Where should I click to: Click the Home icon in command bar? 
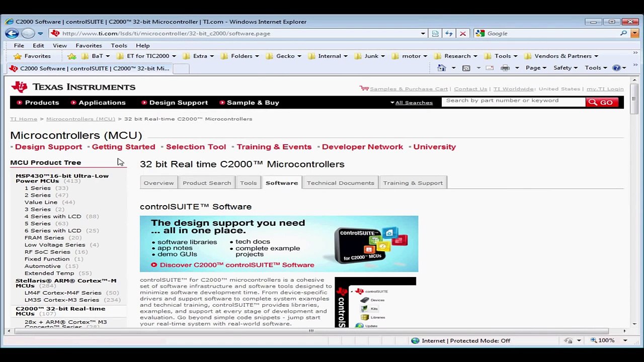coord(441,68)
